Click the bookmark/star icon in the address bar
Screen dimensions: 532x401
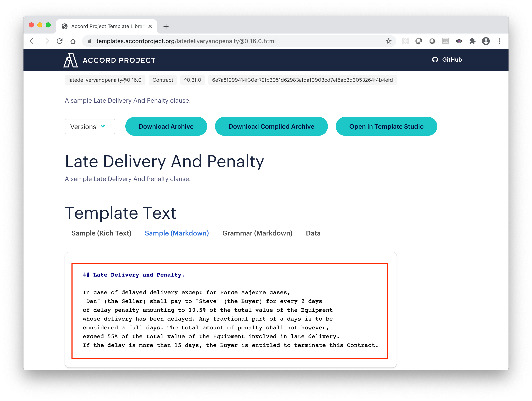coord(388,41)
